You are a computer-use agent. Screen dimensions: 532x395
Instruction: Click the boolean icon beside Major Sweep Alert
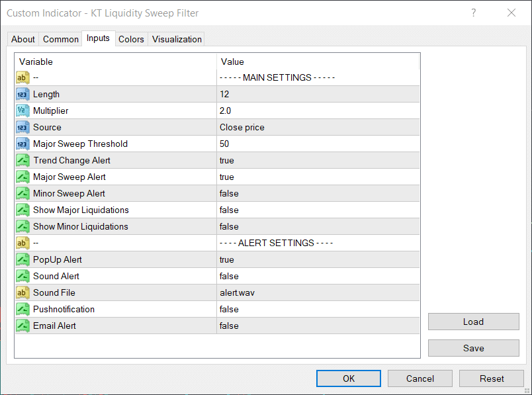pos(22,177)
